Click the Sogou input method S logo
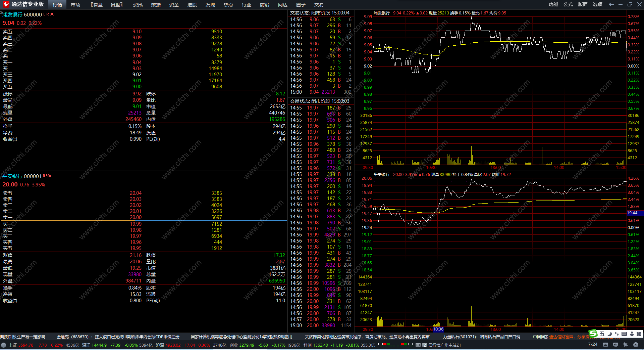The image size is (644, 350). tap(593, 334)
